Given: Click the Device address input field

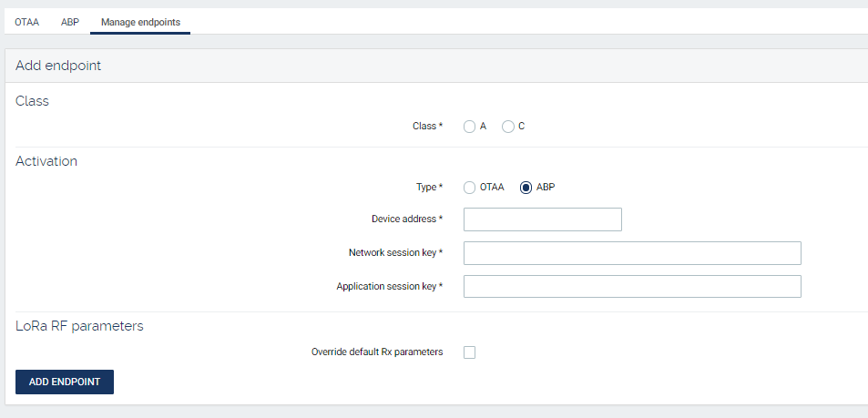Looking at the screenshot, I should coord(542,219).
